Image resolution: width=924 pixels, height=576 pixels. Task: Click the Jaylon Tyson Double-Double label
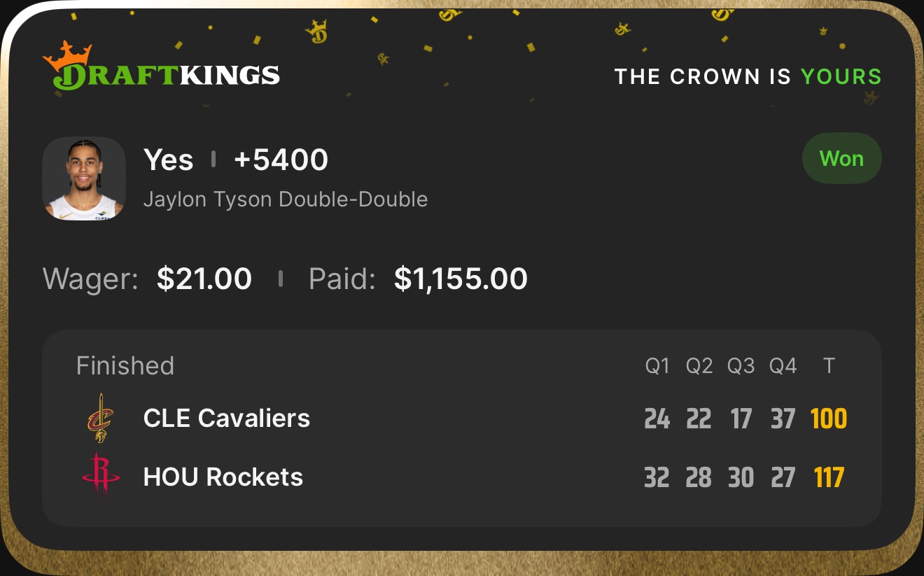pyautogui.click(x=285, y=199)
